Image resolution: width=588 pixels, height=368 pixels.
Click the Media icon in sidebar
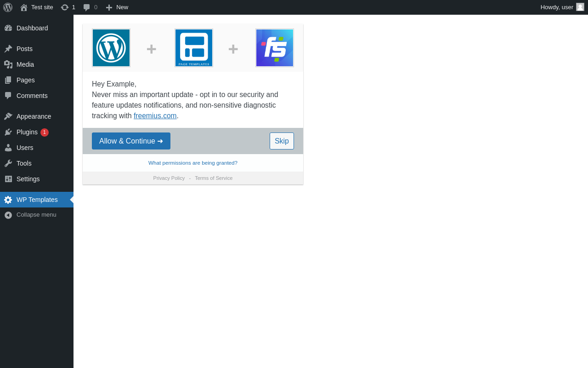tap(8, 64)
